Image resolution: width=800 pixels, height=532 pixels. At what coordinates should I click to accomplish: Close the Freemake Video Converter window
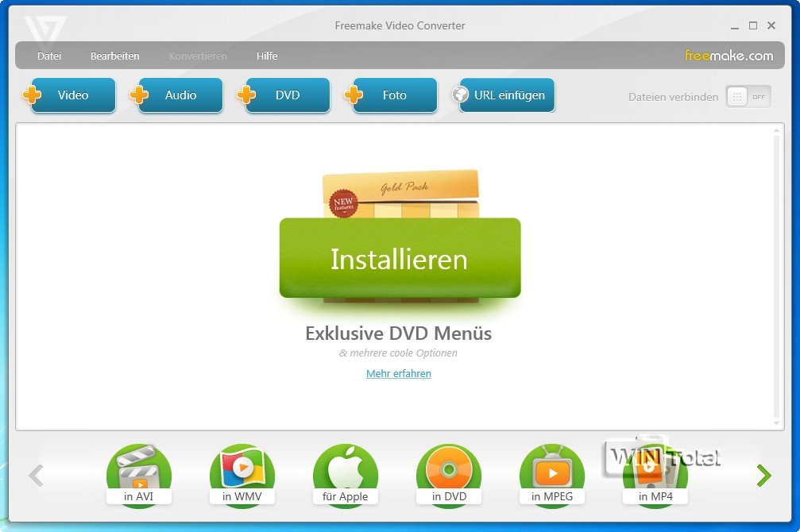point(771,25)
